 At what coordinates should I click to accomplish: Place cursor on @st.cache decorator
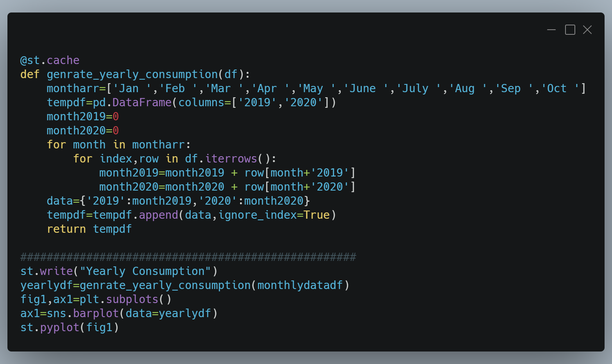tap(50, 60)
